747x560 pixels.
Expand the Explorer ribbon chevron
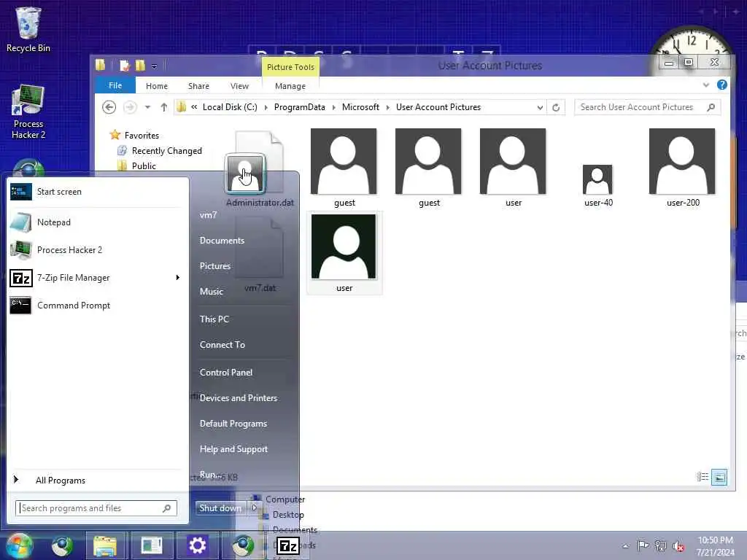coord(706,85)
